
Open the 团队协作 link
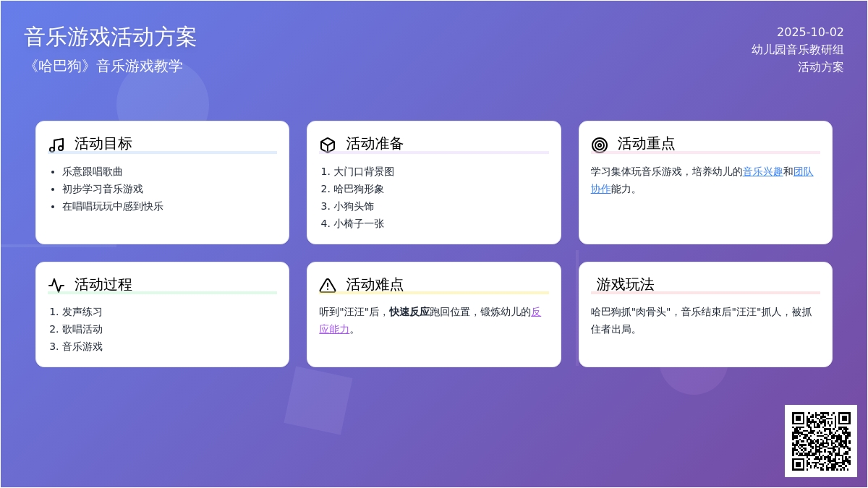click(x=803, y=172)
